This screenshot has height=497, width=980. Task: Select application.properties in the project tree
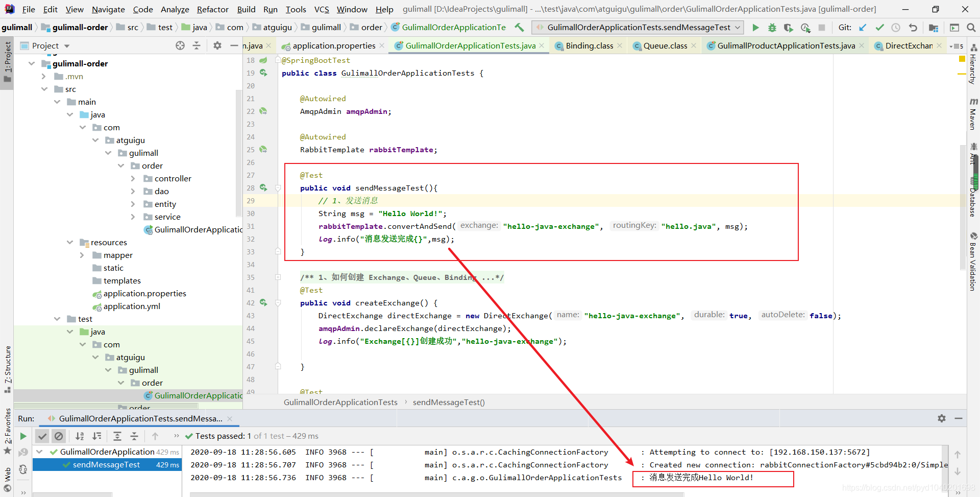click(x=144, y=294)
